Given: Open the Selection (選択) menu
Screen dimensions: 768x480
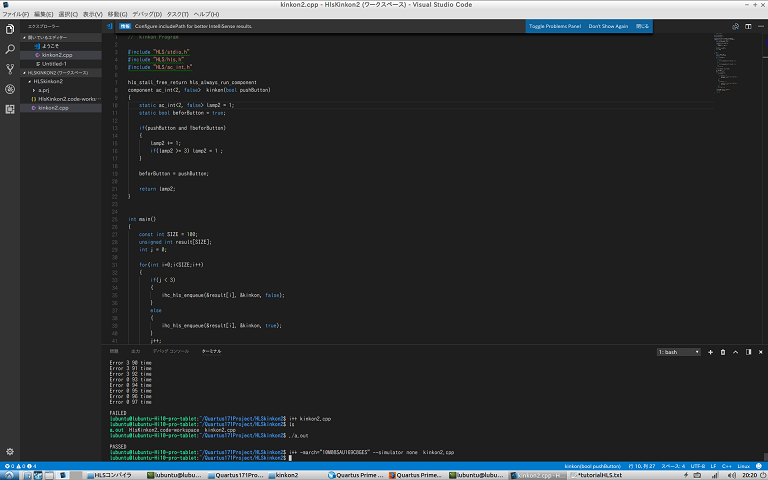Looking at the screenshot, I should click(68, 14).
